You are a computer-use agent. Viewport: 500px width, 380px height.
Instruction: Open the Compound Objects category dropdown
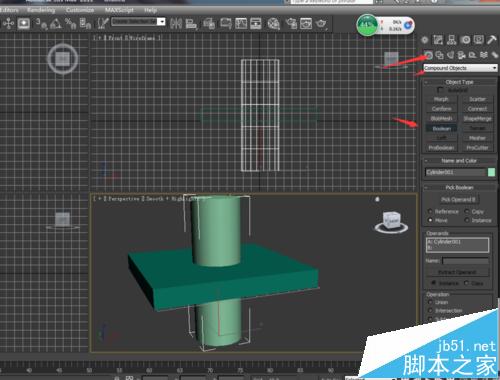[460, 68]
